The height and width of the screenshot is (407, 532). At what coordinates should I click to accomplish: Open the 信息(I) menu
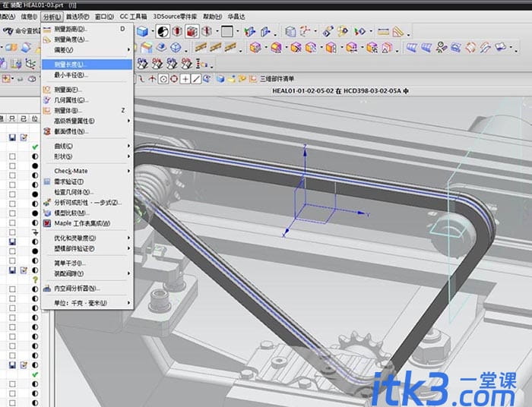coord(29,17)
